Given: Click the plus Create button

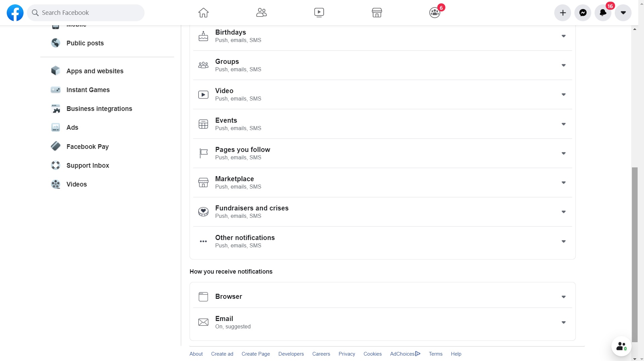Looking at the screenshot, I should tap(563, 13).
